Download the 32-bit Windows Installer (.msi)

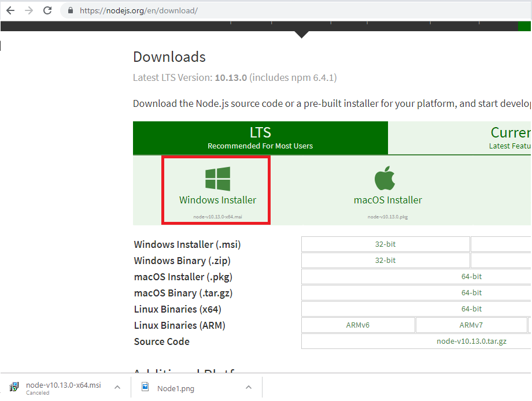[x=385, y=244]
